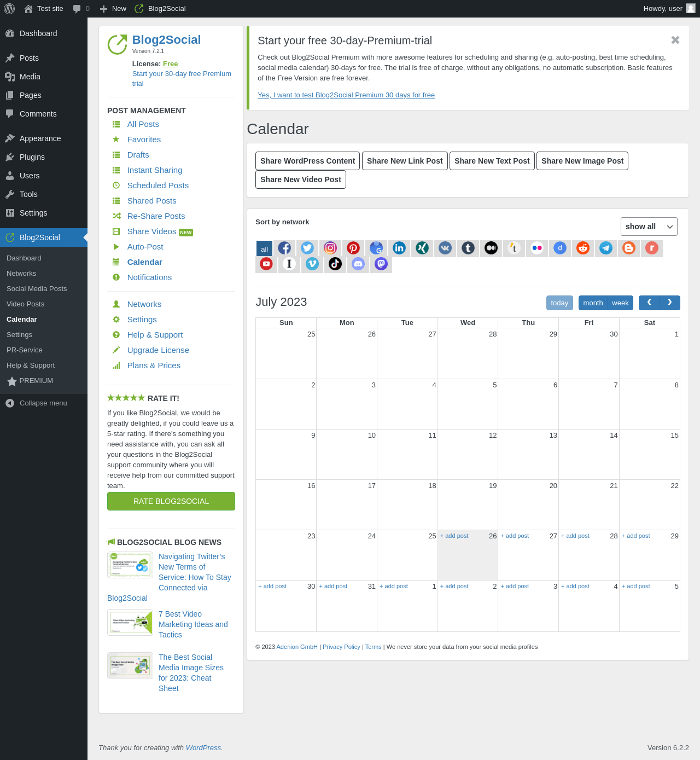The image size is (700, 760).
Task: Add post on July 26
Action: coord(454,536)
